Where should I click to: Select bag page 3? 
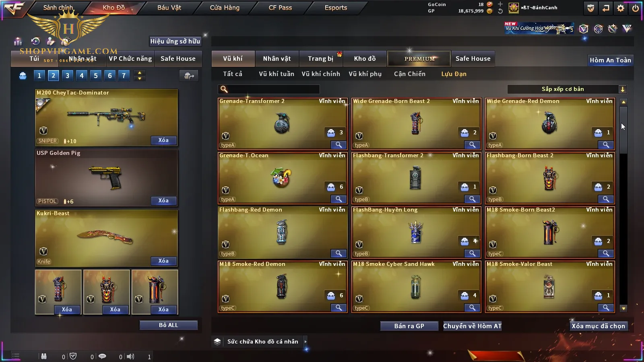pos(67,75)
